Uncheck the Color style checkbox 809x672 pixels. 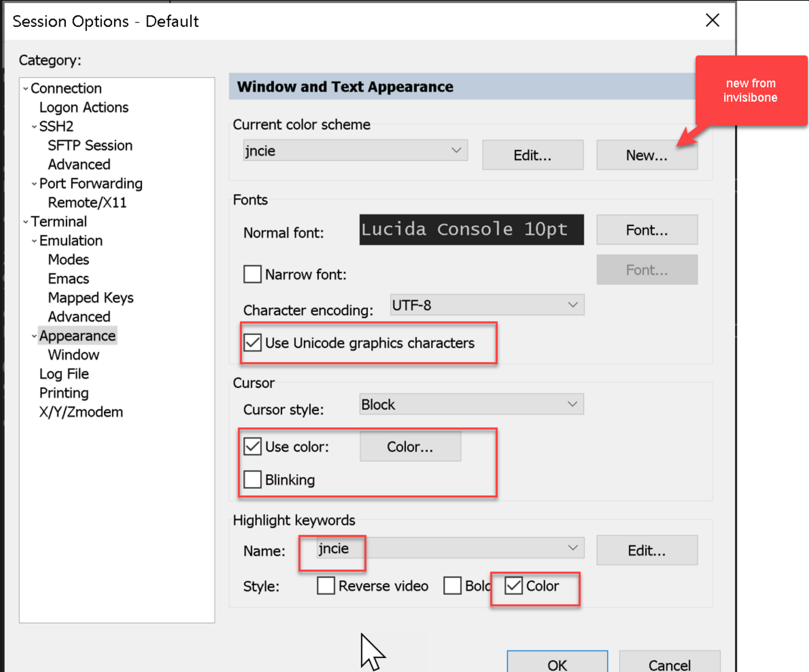[513, 586]
